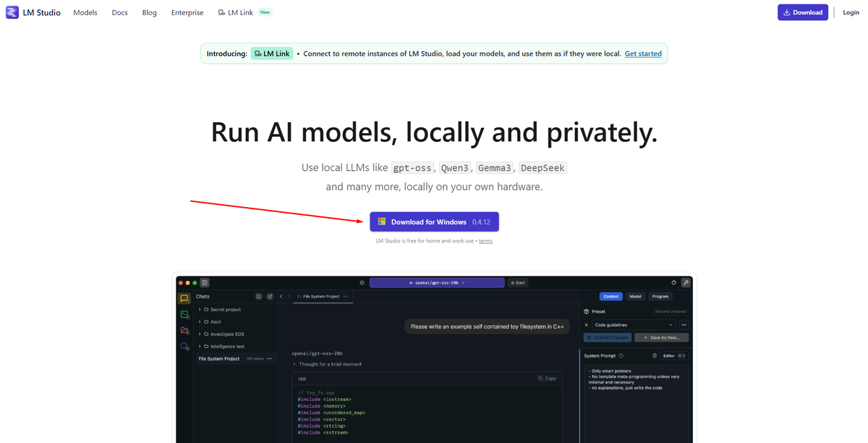The height and width of the screenshot is (443, 868).
Task: Open the yellow Chats sidebar icon
Action: 184,298
